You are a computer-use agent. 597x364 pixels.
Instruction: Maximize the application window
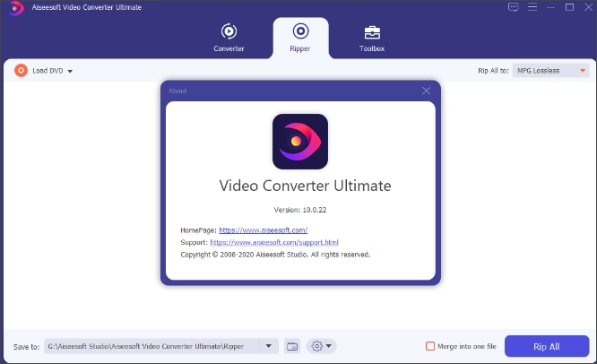tap(569, 7)
